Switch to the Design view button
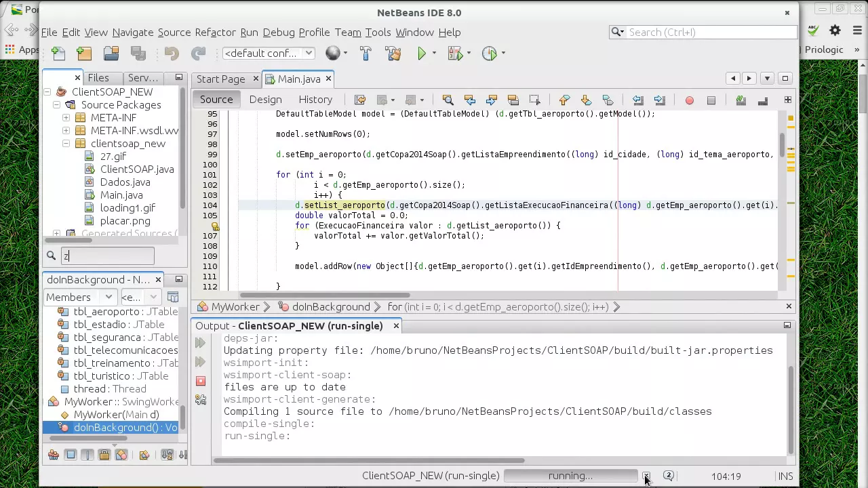The height and width of the screenshot is (488, 868). [265, 100]
